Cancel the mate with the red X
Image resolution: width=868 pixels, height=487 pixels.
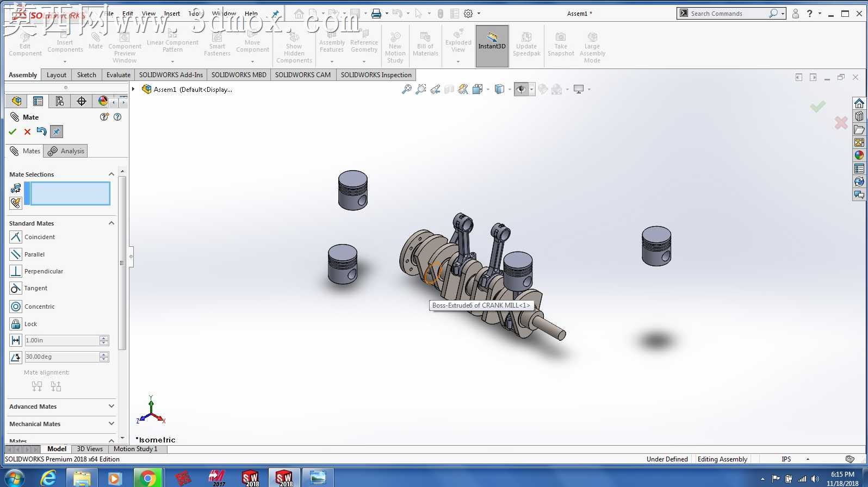[x=27, y=132]
